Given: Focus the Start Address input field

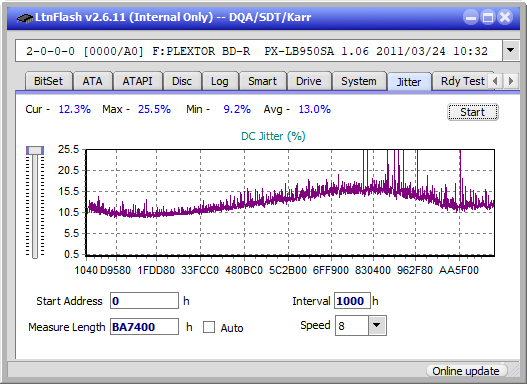Looking at the screenshot, I should (145, 301).
